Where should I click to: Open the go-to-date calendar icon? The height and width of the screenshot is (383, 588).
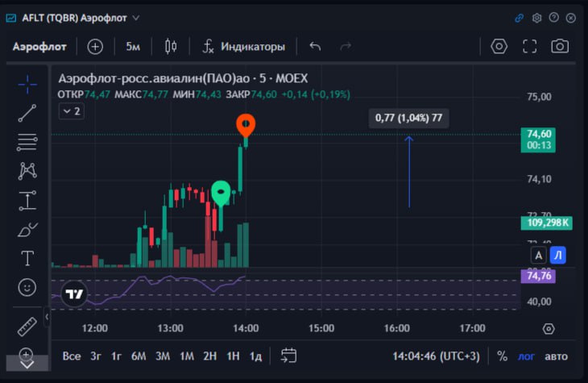pyautogui.click(x=288, y=356)
